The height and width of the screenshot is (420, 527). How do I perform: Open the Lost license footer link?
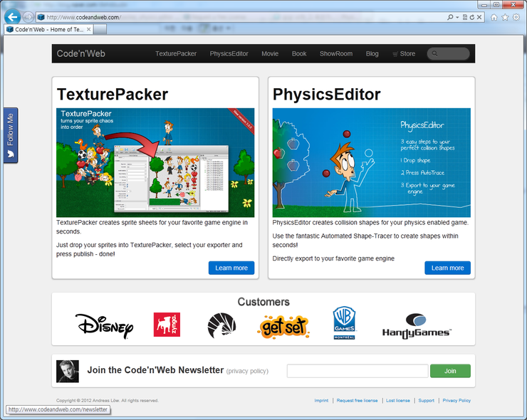pos(398,401)
